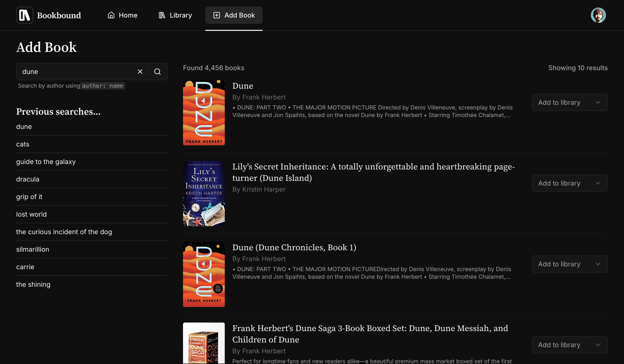Click 'Found 4,456 books' text

click(x=213, y=68)
